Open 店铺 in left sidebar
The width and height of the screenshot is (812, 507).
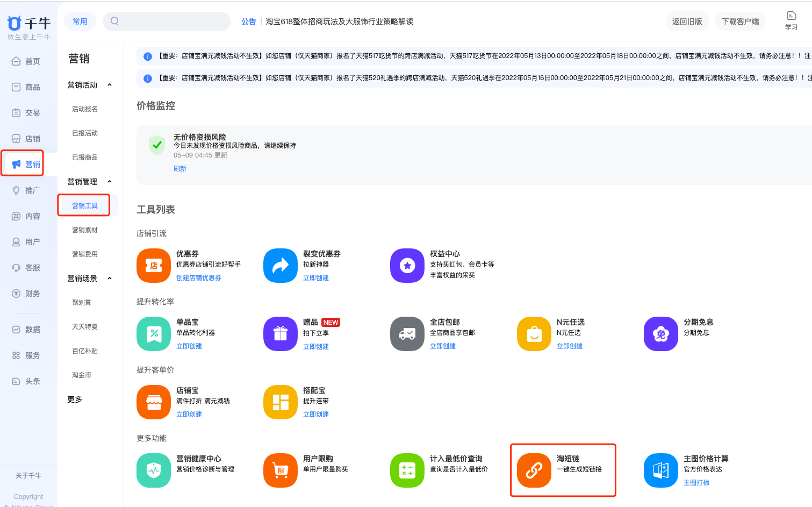click(26, 139)
